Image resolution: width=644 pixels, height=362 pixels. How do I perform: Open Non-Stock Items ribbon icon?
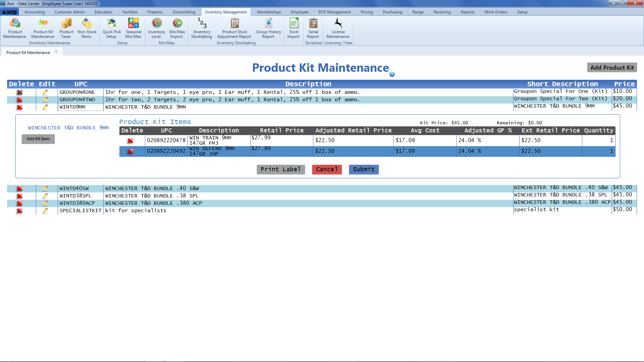pyautogui.click(x=87, y=28)
